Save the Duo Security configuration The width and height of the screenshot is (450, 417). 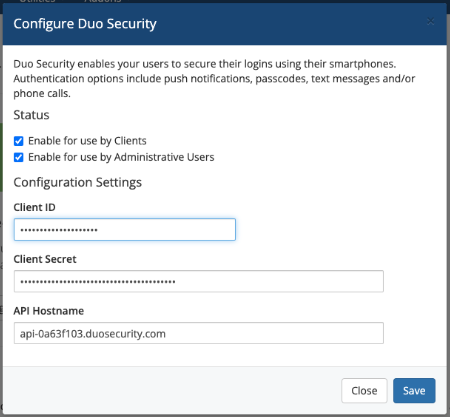click(x=414, y=390)
